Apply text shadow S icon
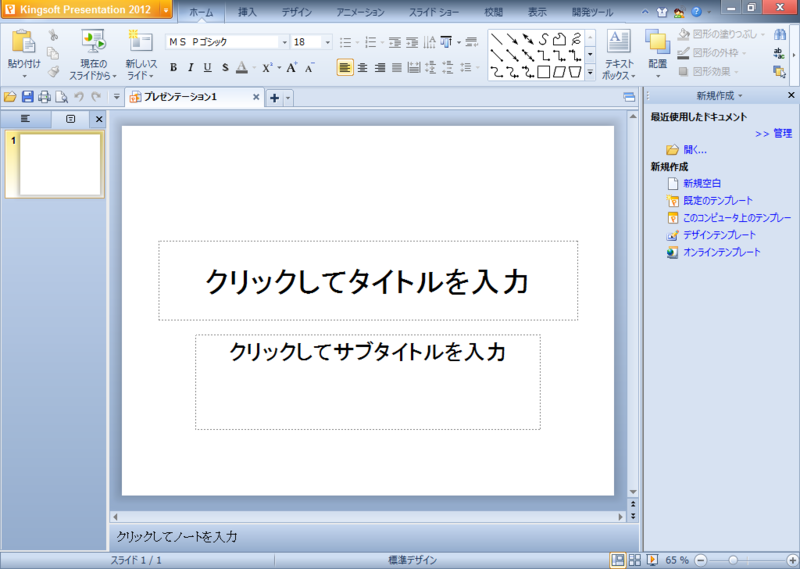800x569 pixels. pos(225,68)
